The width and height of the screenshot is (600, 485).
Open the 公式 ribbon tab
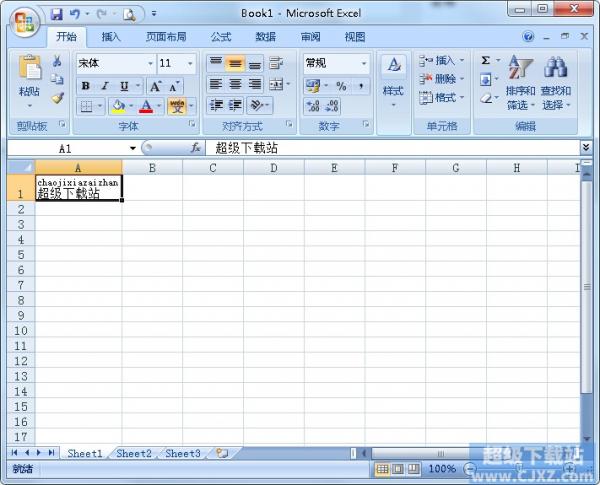point(220,37)
